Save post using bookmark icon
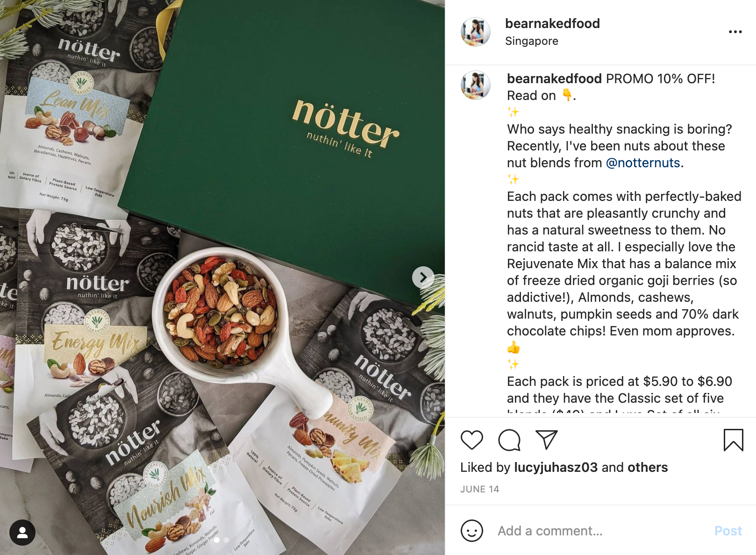Image resolution: width=756 pixels, height=555 pixels. [733, 440]
